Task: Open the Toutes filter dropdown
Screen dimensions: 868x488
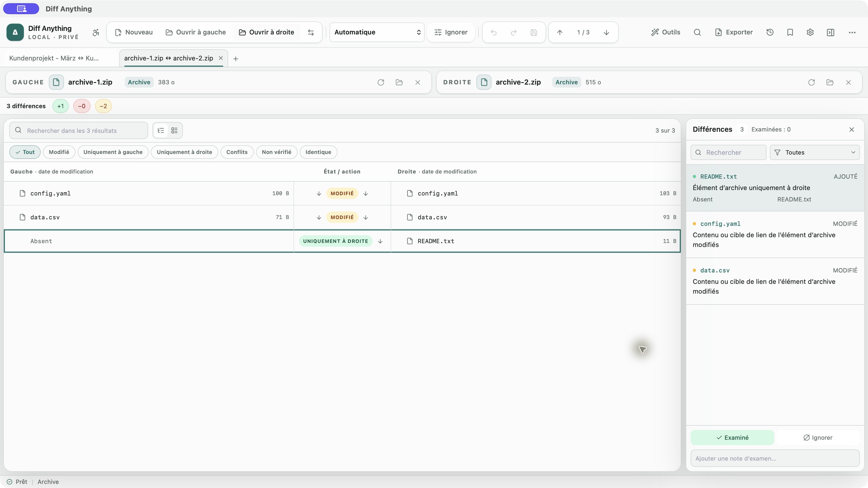Action: click(x=815, y=153)
